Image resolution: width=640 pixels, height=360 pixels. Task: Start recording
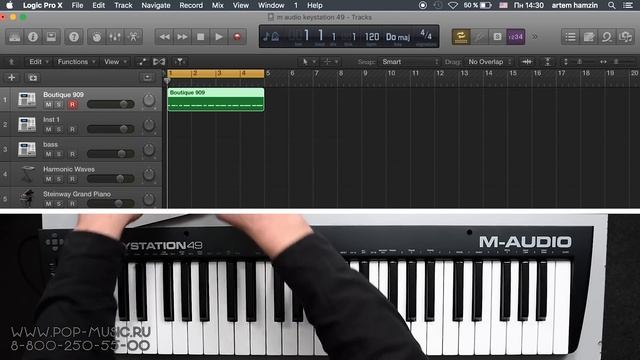(x=237, y=37)
